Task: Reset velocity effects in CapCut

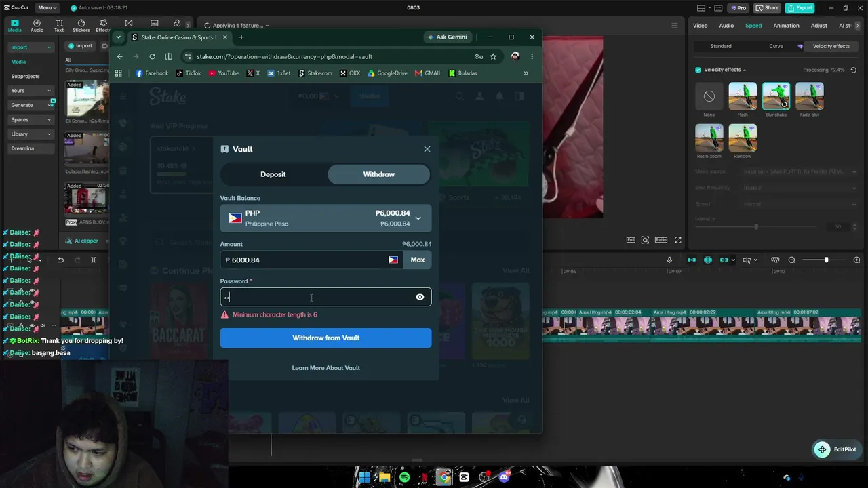Action: (x=853, y=70)
